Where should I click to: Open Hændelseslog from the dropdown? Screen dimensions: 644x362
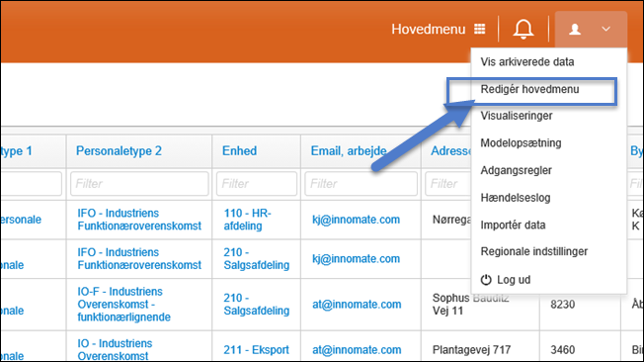[515, 198]
